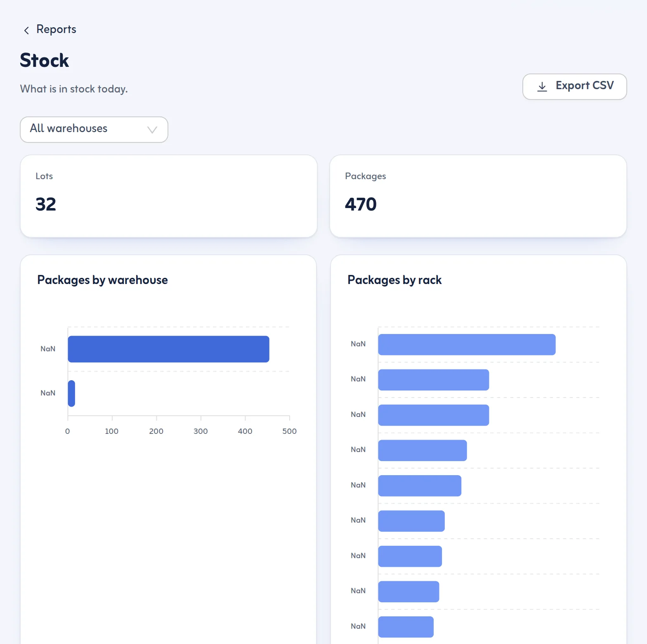Click the 'What is in stock today.' subtitle

[x=74, y=89]
